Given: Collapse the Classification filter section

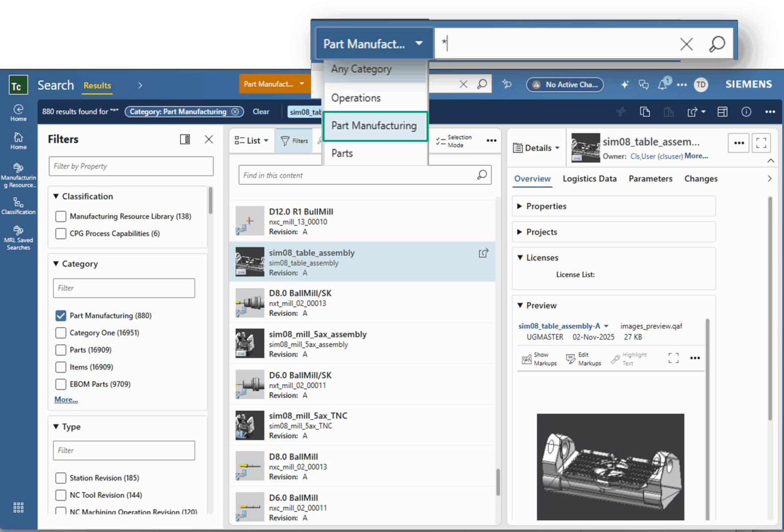Looking at the screenshot, I should pyautogui.click(x=56, y=196).
